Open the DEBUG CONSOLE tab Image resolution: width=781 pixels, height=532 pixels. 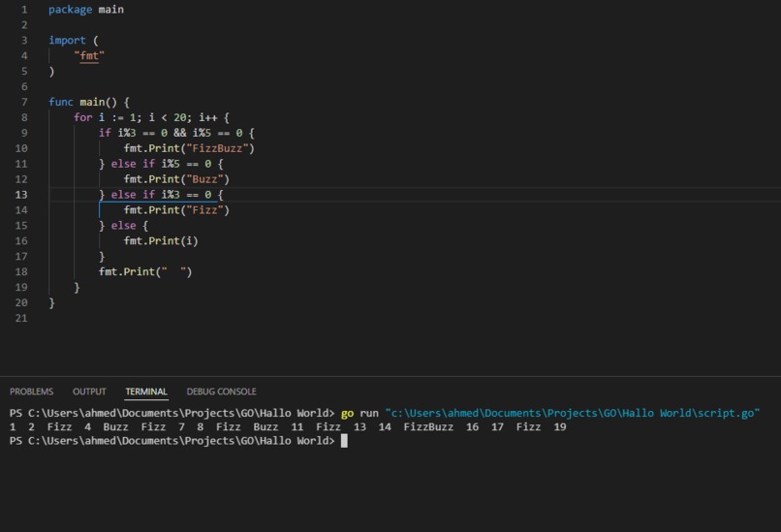221,391
